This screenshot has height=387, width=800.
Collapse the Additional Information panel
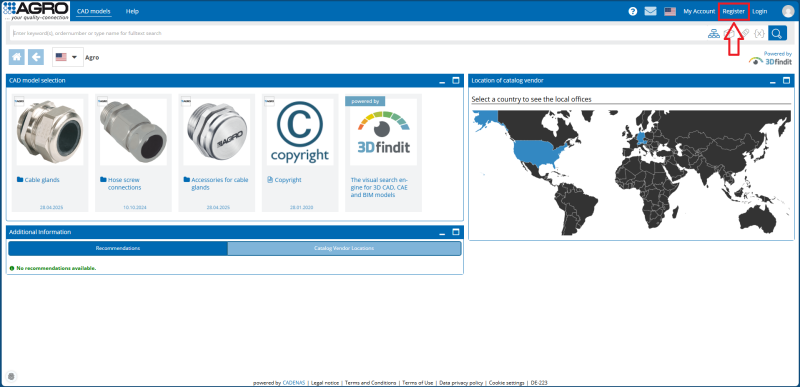coord(442,232)
